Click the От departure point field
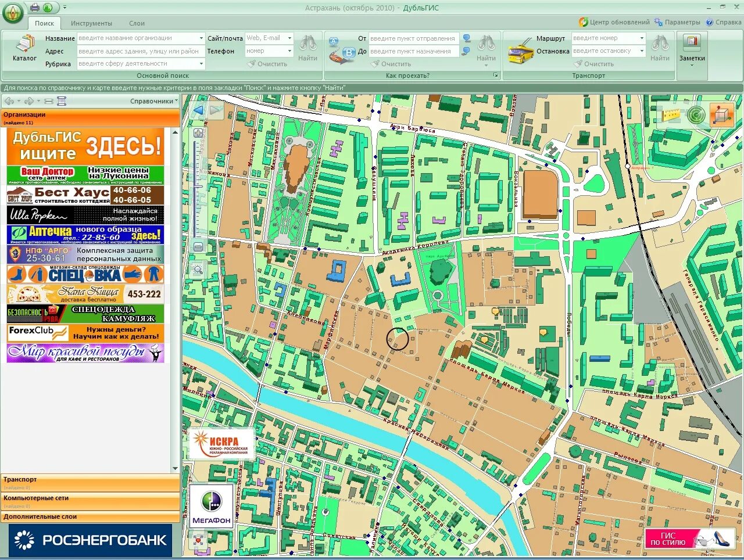Image resolution: width=744 pixels, height=560 pixels. (413, 38)
